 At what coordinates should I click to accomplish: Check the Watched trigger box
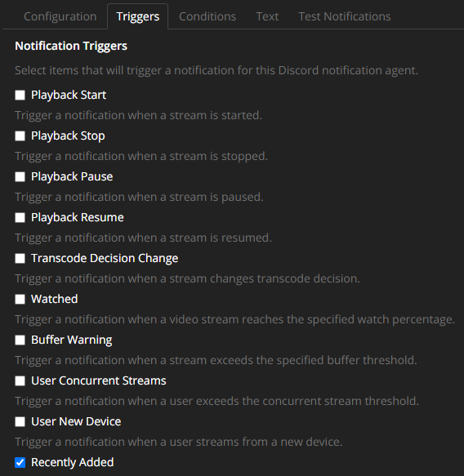coord(20,299)
